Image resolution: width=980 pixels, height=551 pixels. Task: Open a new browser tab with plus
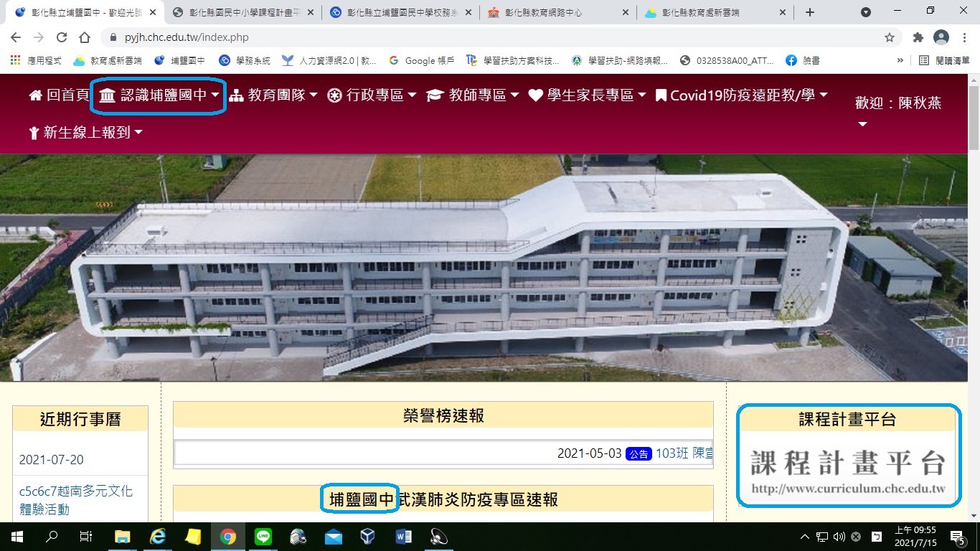tap(810, 12)
